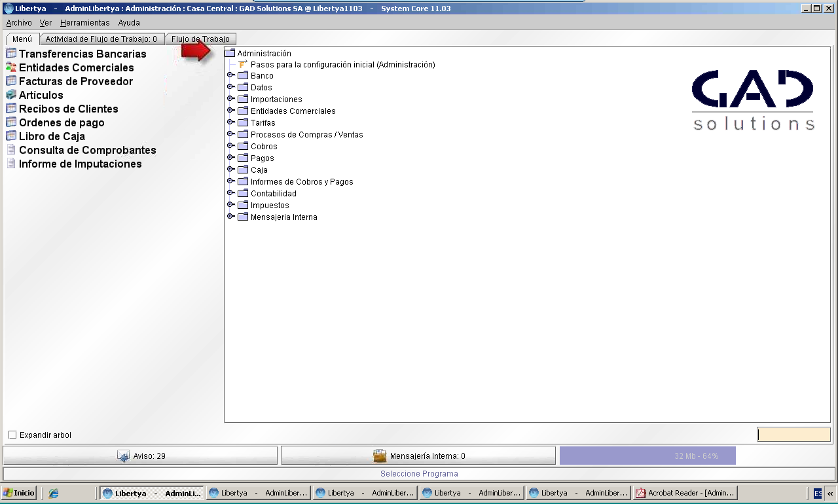Image resolution: width=838 pixels, height=504 pixels.
Task: Open the Ayuda menu
Action: point(129,23)
